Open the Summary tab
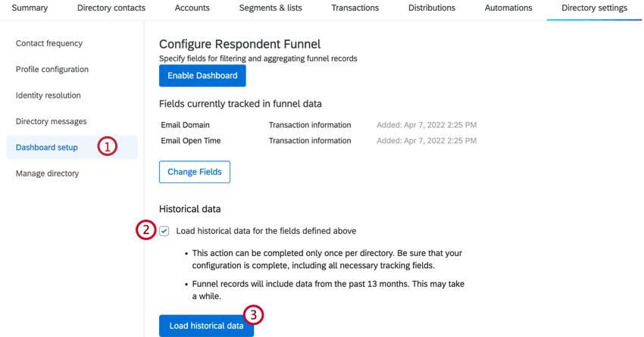Screen dimensions: 644x337 pyautogui.click(x=30, y=8)
